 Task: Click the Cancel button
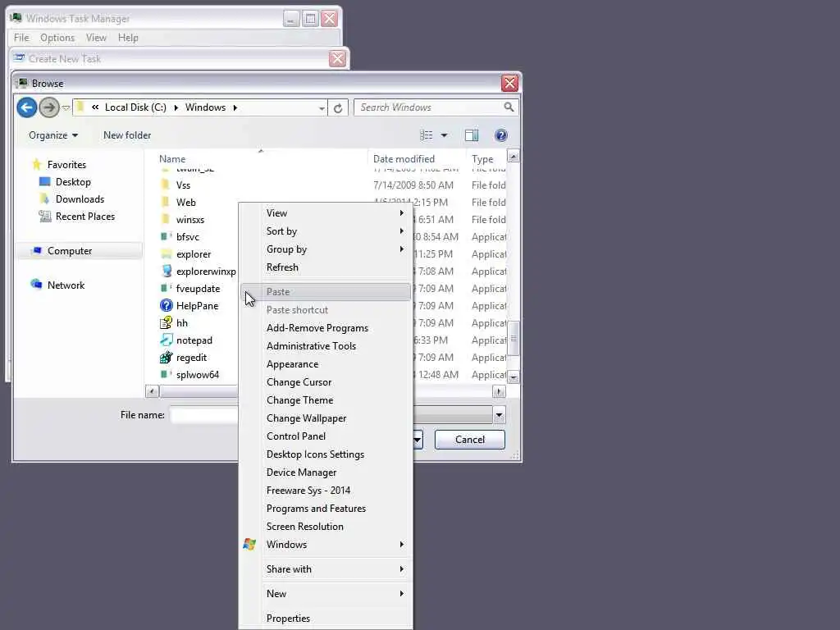point(470,440)
